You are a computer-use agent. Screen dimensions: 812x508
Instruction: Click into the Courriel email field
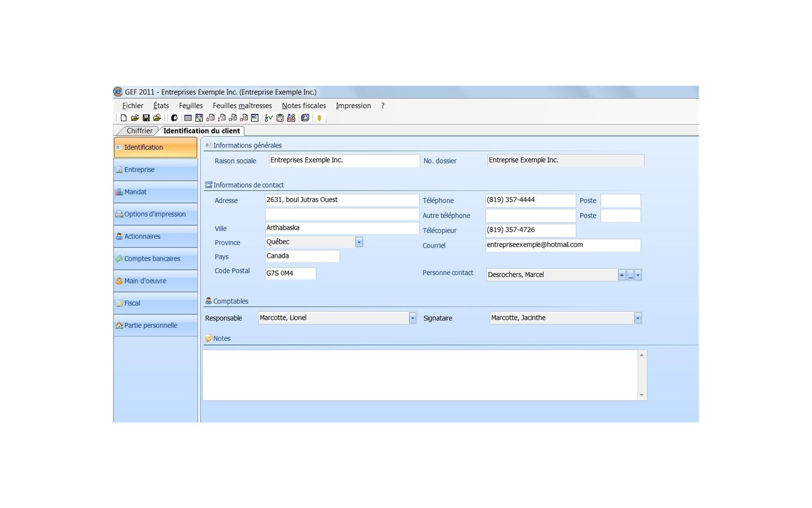pos(563,245)
